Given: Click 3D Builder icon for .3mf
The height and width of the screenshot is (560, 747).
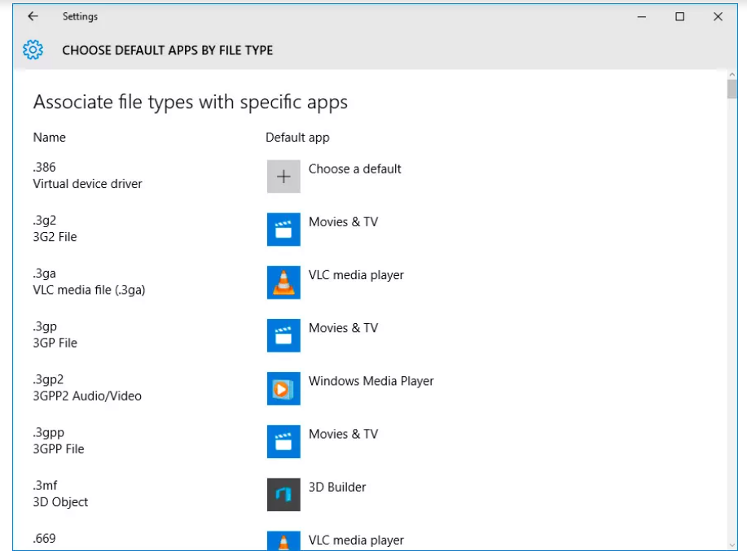Looking at the screenshot, I should [x=283, y=494].
